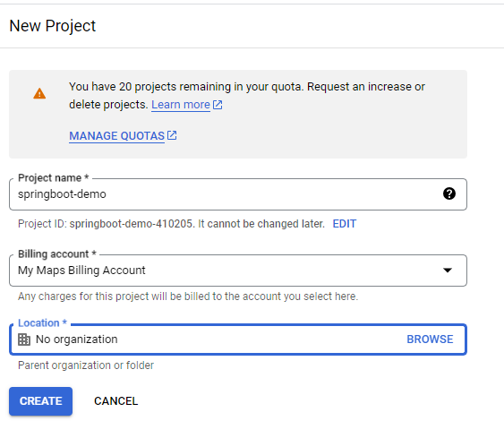Click the external link icon beside Manage Quotas
Image resolution: width=504 pixels, height=421 pixels.
[172, 135]
